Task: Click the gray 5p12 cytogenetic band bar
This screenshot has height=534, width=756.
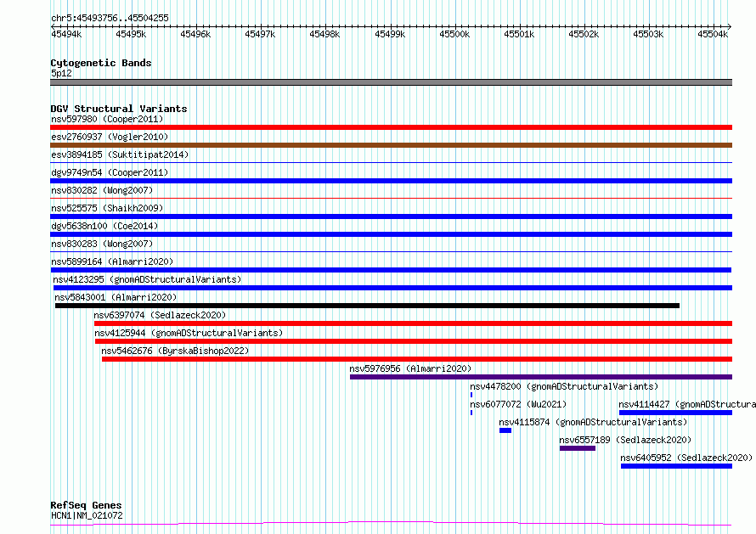Action: 391,82
